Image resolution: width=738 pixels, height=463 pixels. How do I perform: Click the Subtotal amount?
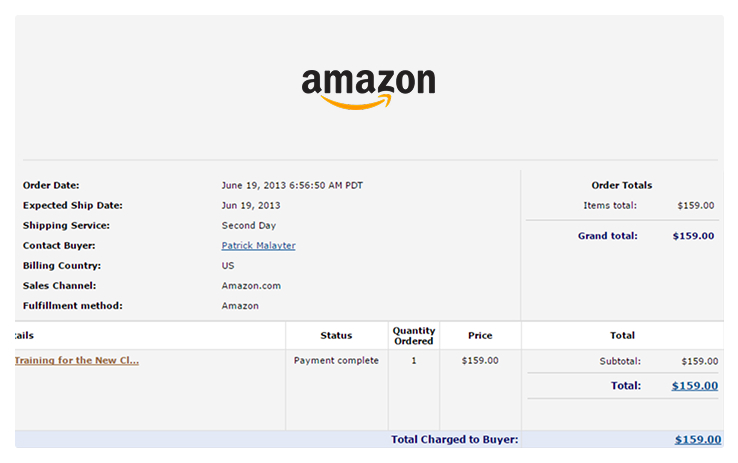coord(699,362)
